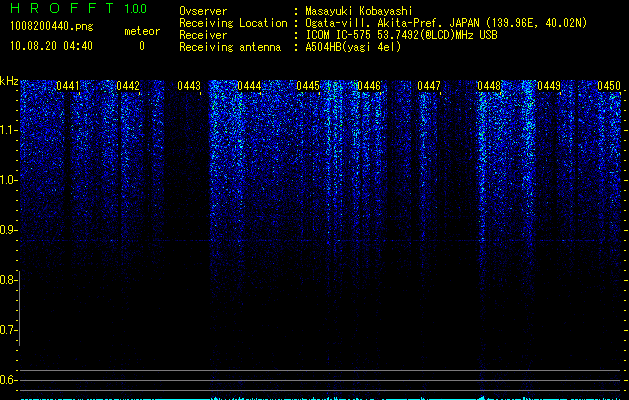Click time marker 0443
This screenshot has width=629, height=400.
(x=189, y=86)
